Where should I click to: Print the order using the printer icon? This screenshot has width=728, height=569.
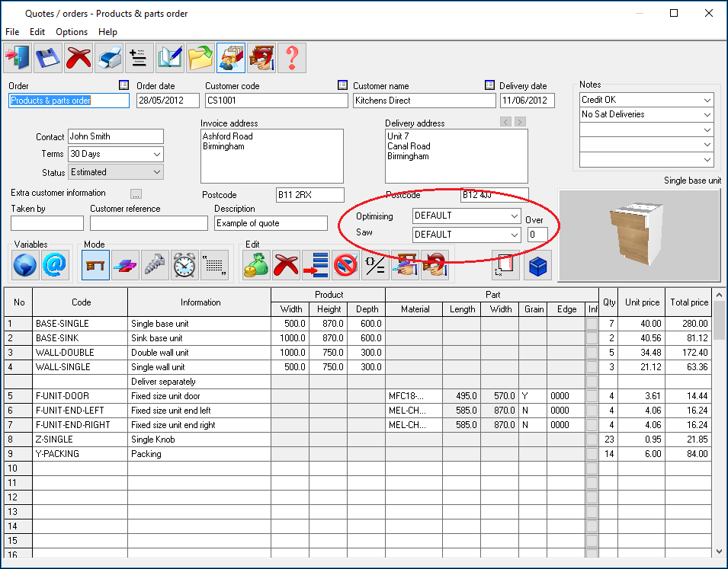(x=109, y=58)
